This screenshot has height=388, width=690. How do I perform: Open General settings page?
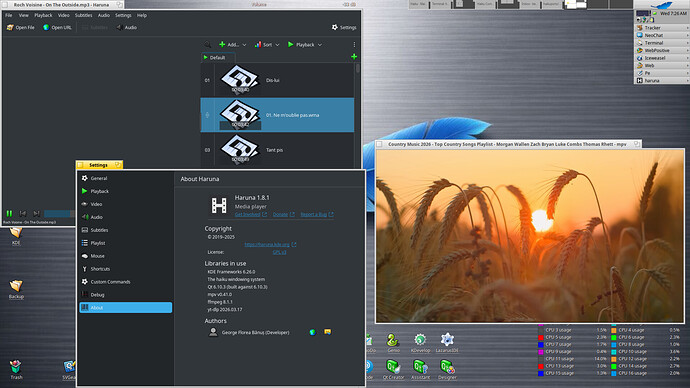[125, 178]
